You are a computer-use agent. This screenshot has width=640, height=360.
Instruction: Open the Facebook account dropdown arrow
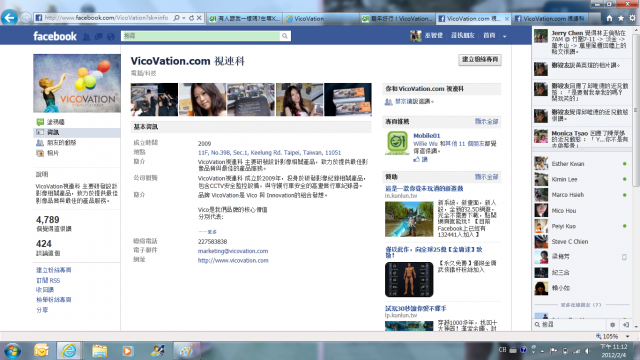tap(504, 36)
